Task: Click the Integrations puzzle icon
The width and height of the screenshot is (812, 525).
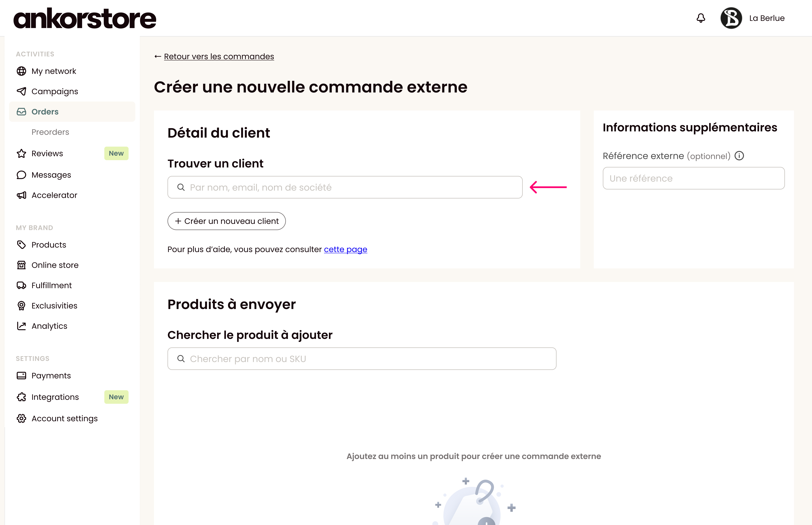Action: click(x=21, y=397)
